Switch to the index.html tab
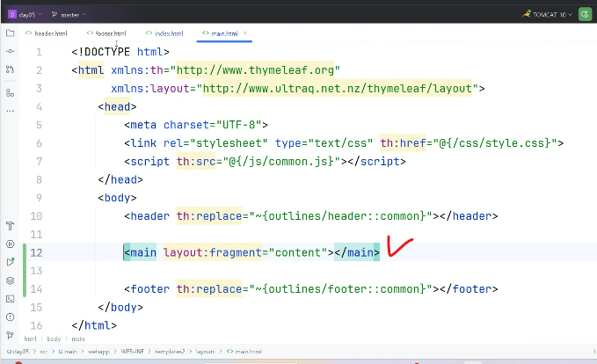This screenshot has height=364, width=597. 164,33
